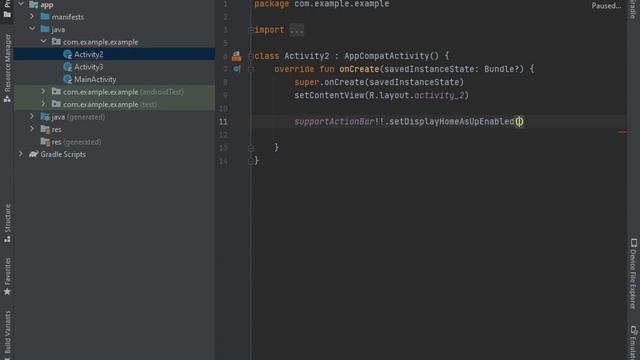Click the Activity3 Kotlin class icon
The width and height of the screenshot is (640, 360).
point(67,67)
